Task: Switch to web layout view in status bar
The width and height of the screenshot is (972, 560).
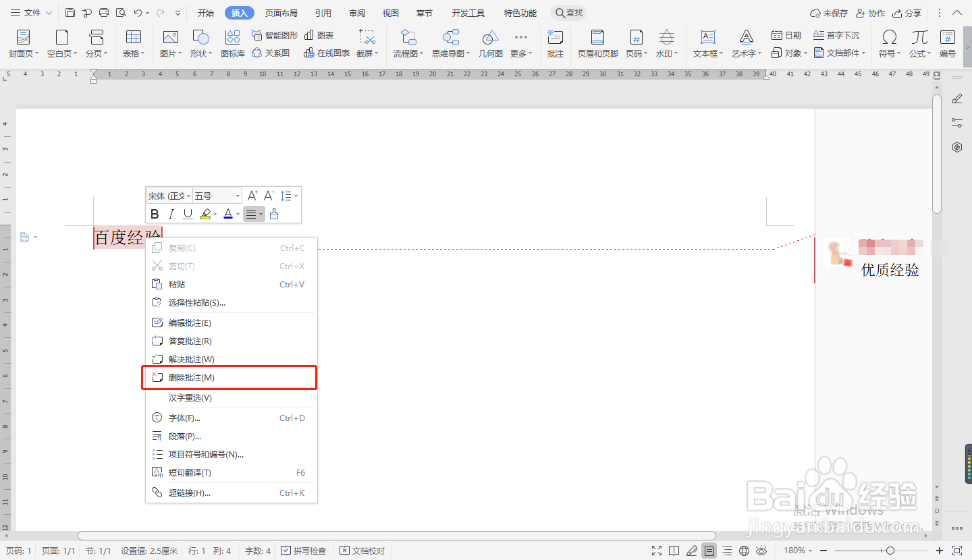Action: pos(744,551)
